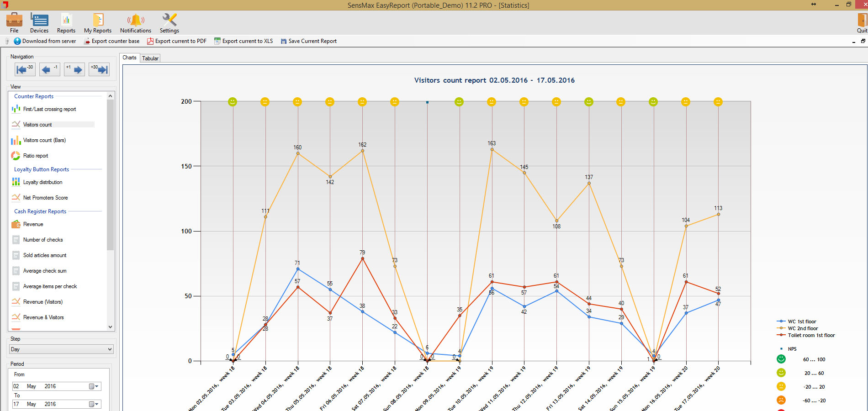Jump back 30 days in navigation
This screenshot has height=411, width=868.
[x=24, y=69]
